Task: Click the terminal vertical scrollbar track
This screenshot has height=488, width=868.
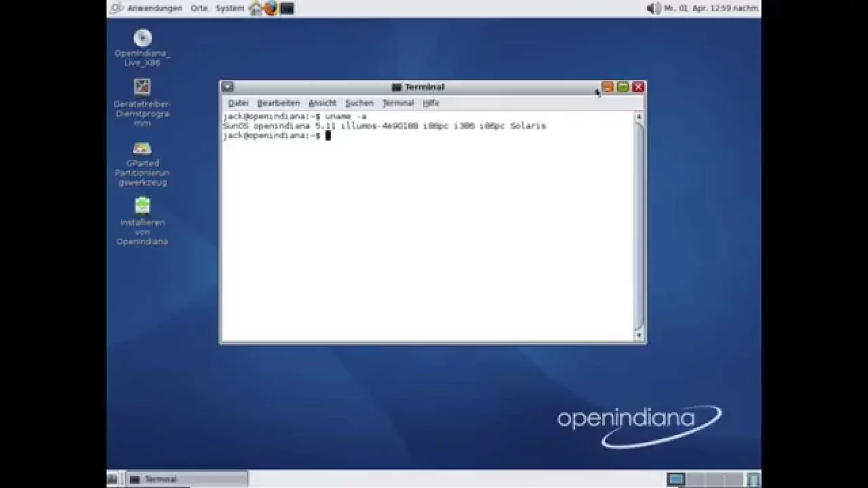Action: click(x=639, y=226)
